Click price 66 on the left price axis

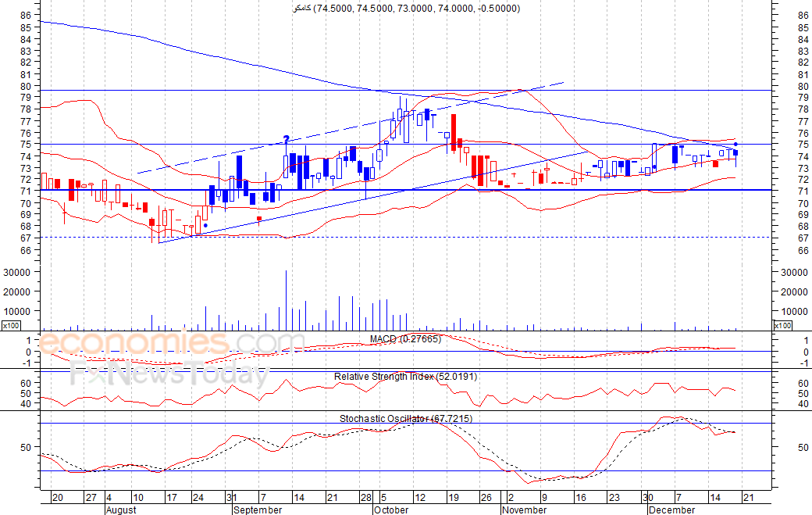pos(26,250)
